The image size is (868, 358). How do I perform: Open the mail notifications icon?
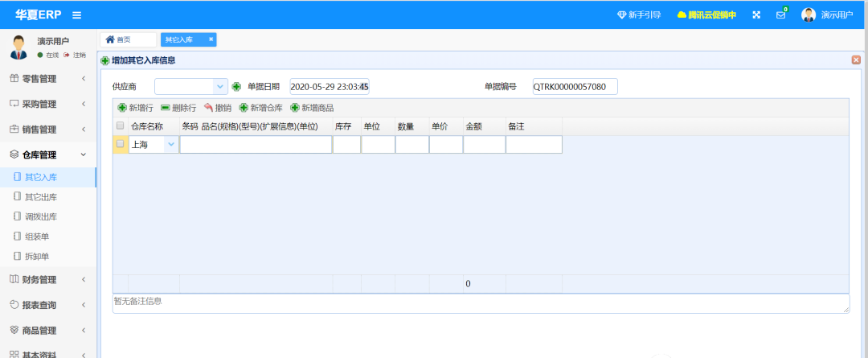point(780,15)
